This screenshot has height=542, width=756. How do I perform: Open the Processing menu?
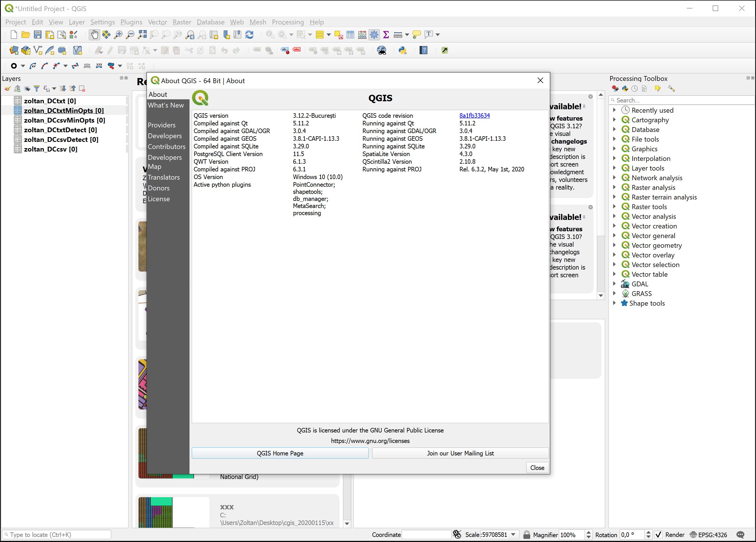pos(288,22)
